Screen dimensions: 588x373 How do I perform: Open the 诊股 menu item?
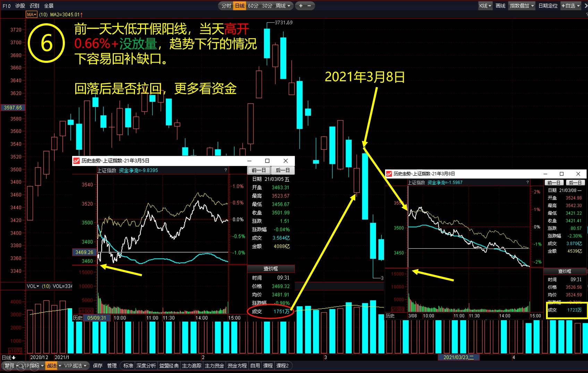(20, 6)
